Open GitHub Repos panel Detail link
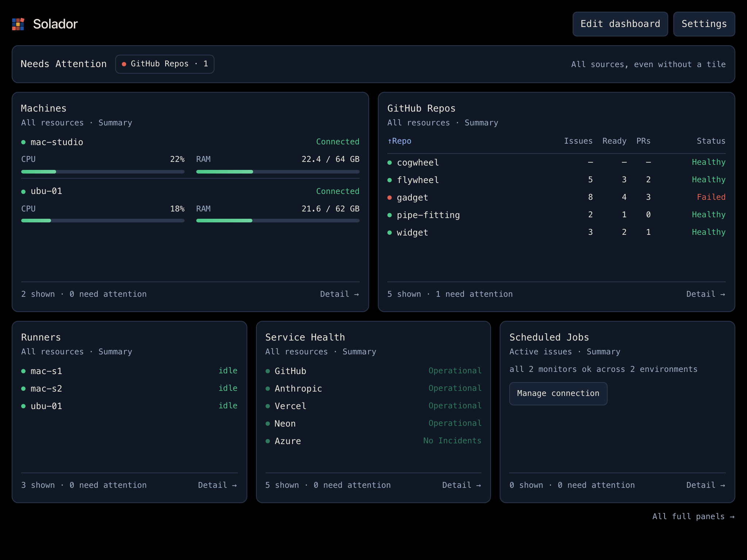 point(706,294)
